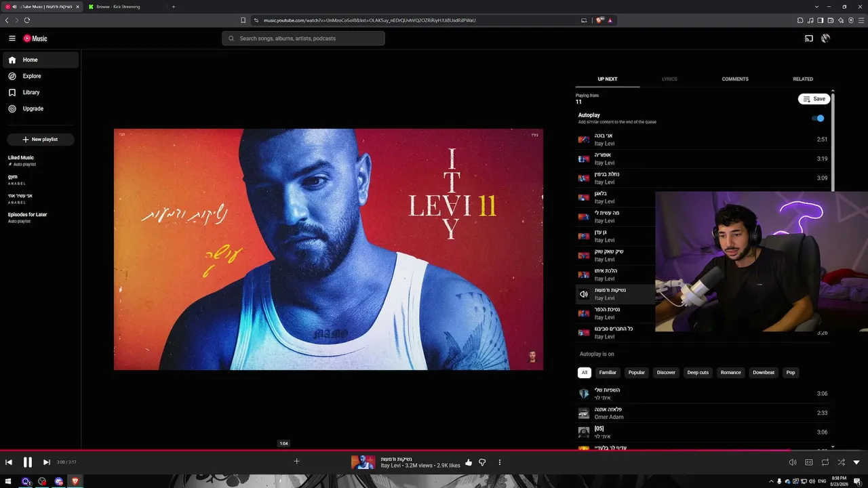The image size is (868, 488).
Task: Click the YouTube Music logo
Action: pos(35,39)
